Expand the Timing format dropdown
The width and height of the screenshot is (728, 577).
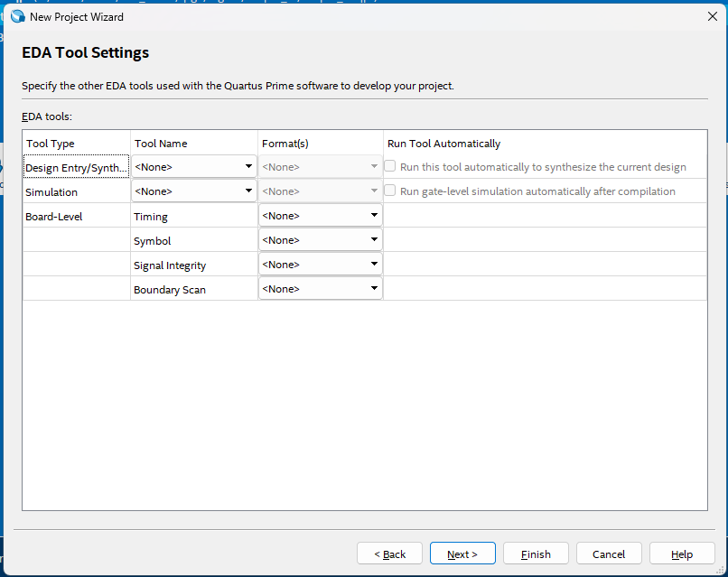(321, 216)
